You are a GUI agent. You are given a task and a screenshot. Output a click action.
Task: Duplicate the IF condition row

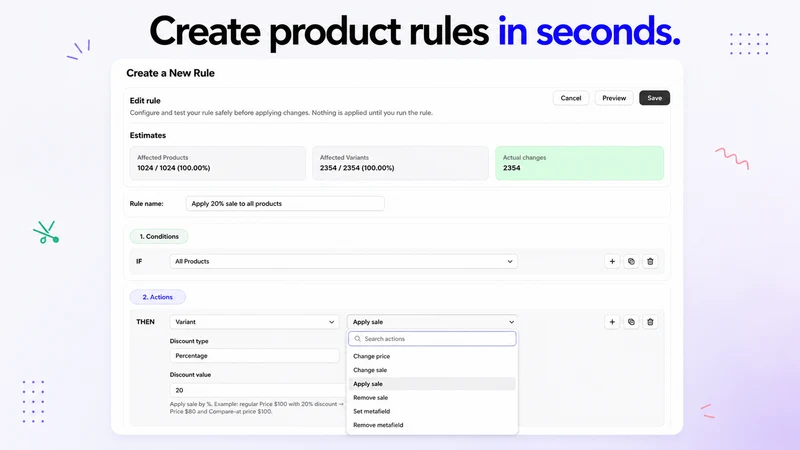631,261
